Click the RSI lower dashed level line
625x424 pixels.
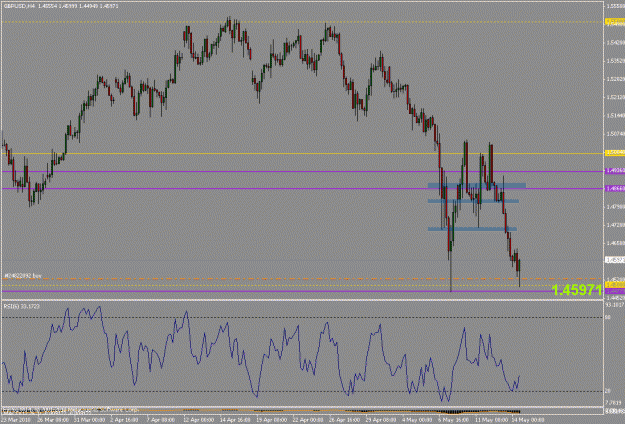click(x=303, y=391)
